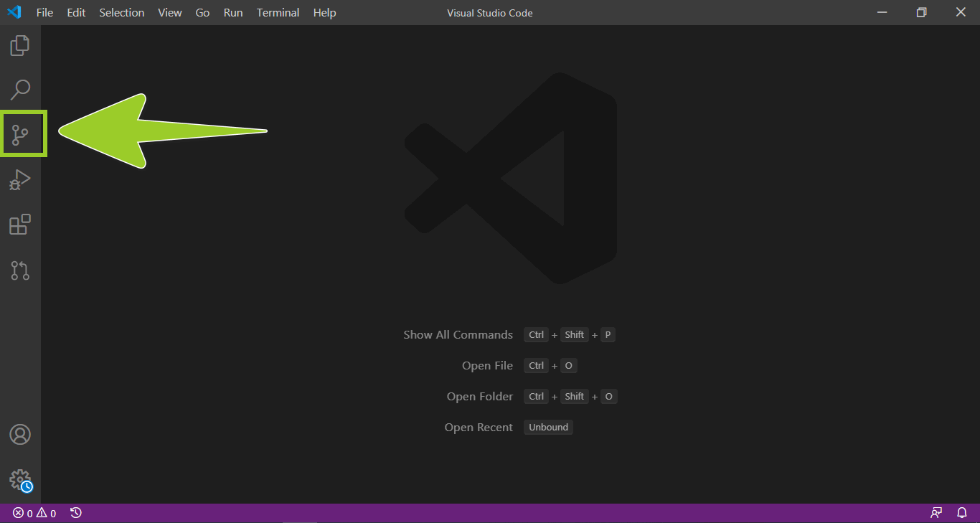Viewport: 980px width, 523px height.
Task: Click the P key of Show All Commands shortcut
Action: click(608, 335)
